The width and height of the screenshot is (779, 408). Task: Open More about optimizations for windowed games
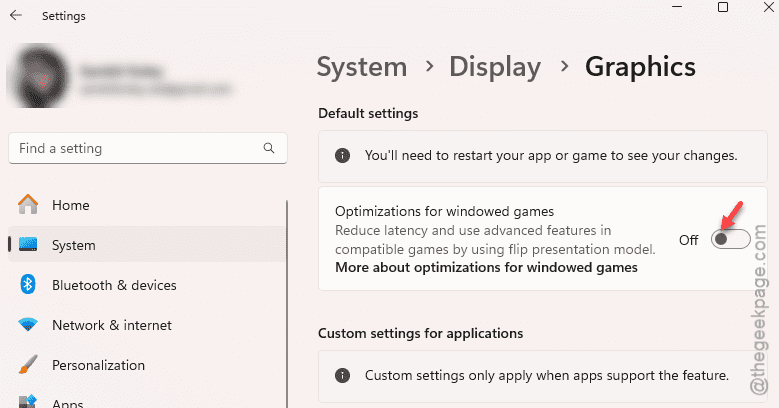tap(486, 268)
